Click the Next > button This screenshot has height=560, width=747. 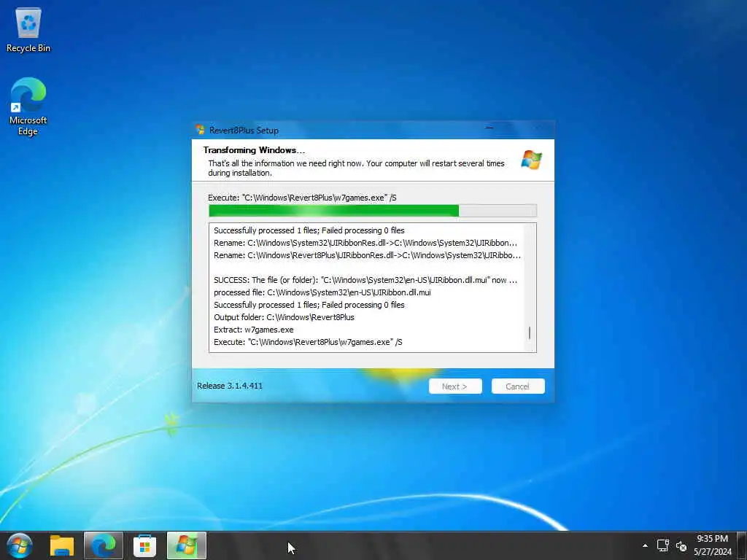click(455, 386)
